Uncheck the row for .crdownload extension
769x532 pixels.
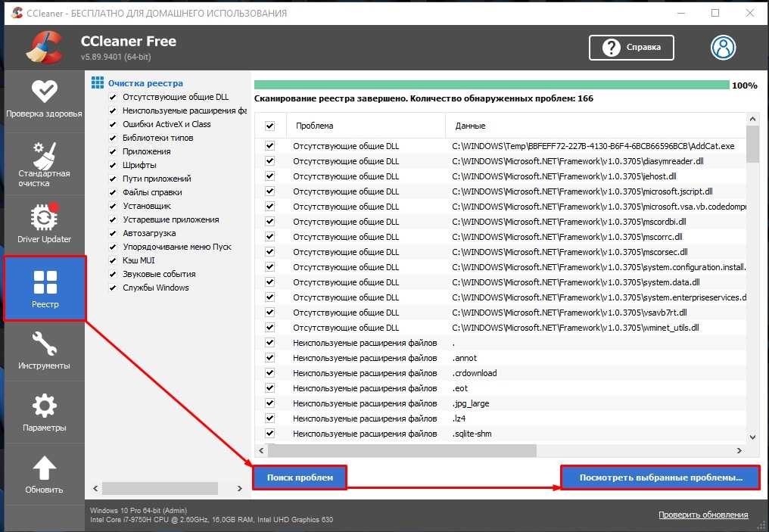pos(269,373)
